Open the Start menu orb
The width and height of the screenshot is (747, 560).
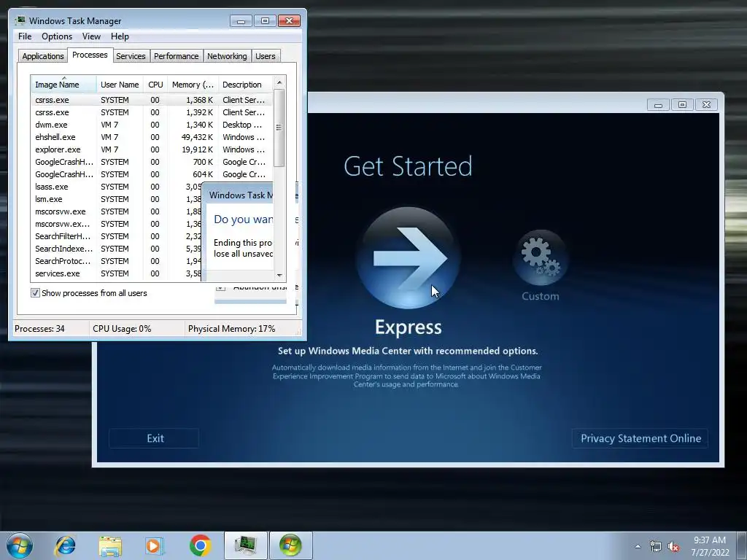[x=20, y=545]
